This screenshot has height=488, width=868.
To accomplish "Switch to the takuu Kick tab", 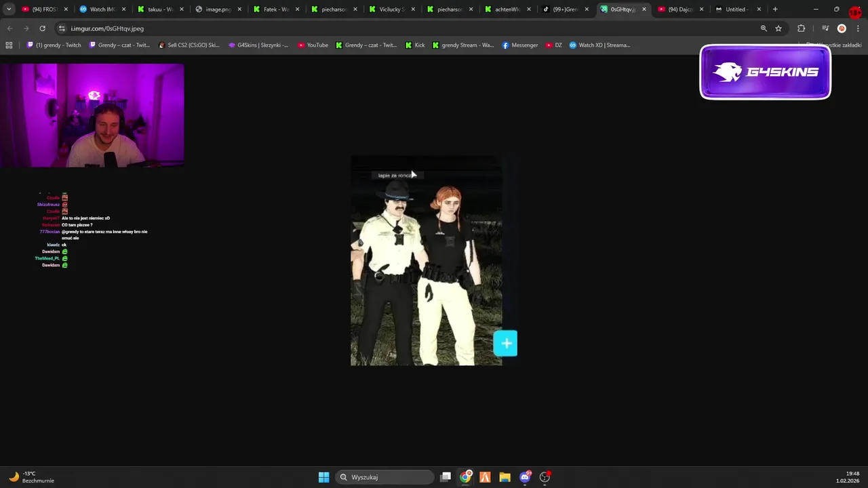I will (160, 9).
